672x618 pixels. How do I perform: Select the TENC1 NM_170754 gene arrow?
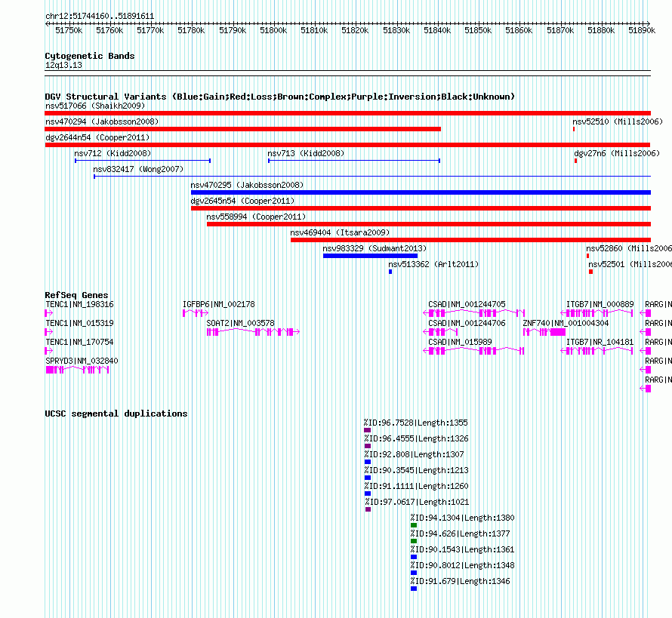tap(49, 351)
